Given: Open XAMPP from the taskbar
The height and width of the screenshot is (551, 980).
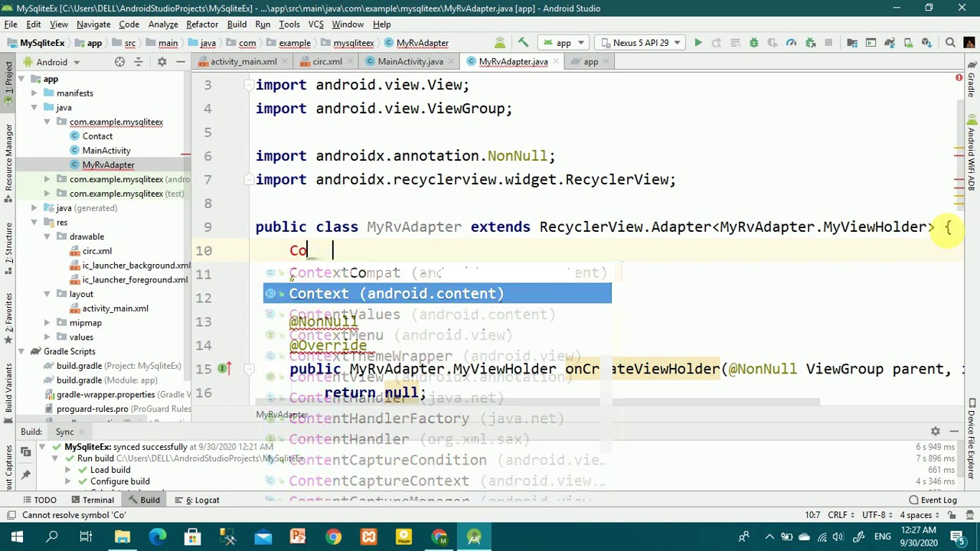Looking at the screenshot, I should point(368,537).
